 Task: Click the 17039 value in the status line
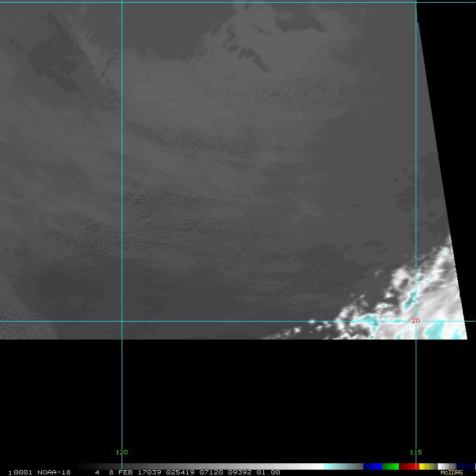[x=150, y=472]
